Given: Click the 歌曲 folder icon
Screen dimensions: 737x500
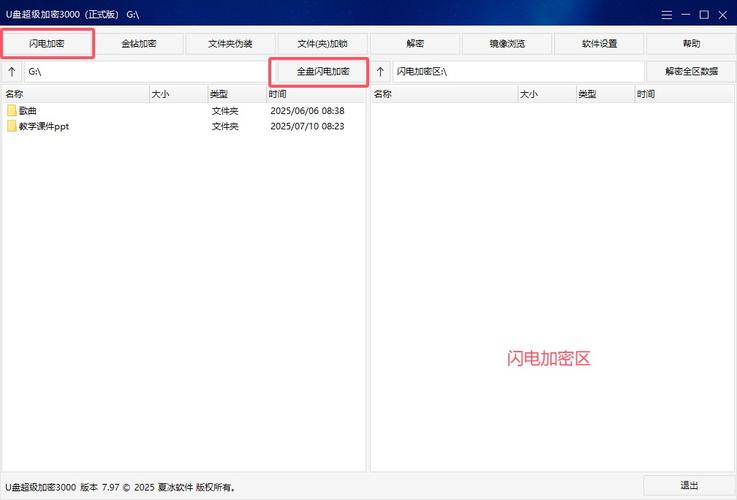Looking at the screenshot, I should pos(12,111).
